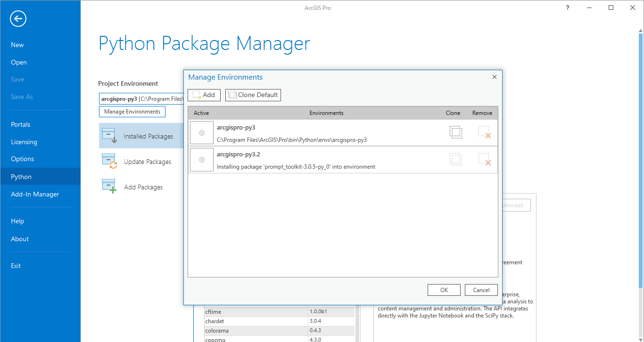Open the Add Packages tab
The height and width of the screenshot is (342, 644).
pyautogui.click(x=141, y=187)
